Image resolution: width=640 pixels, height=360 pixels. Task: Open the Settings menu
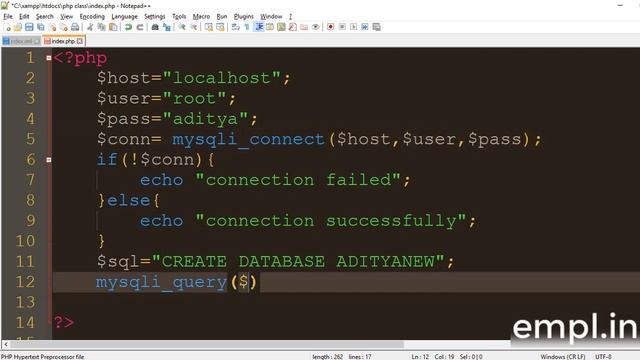coord(155,16)
